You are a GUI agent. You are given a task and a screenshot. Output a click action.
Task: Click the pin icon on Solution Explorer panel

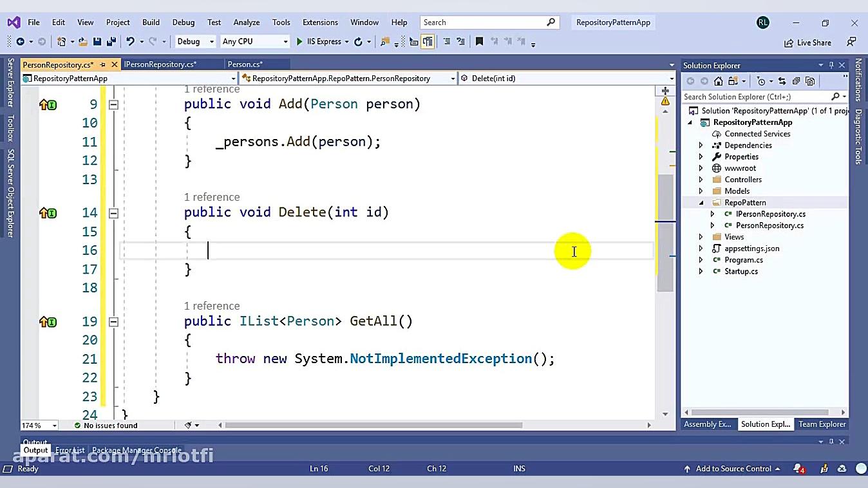(x=831, y=65)
